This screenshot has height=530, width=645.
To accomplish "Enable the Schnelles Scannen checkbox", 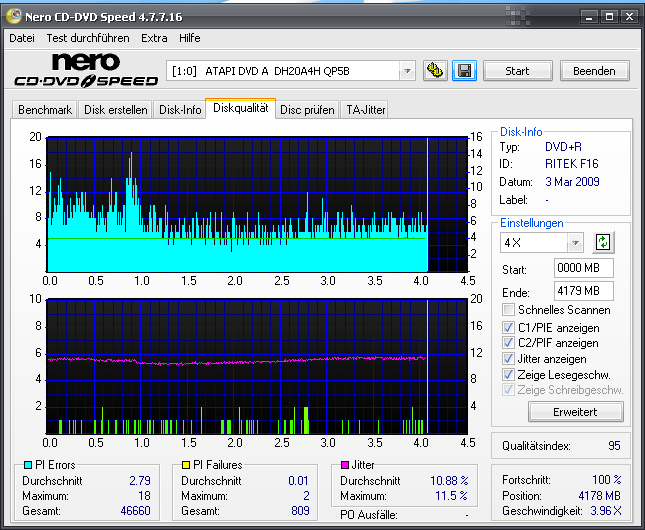I will 509,310.
